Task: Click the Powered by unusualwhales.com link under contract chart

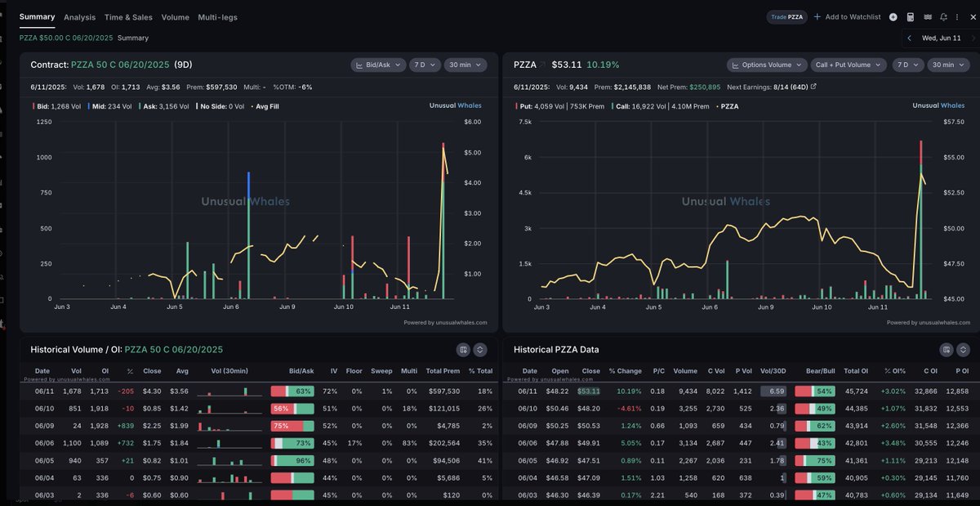Action: [445, 322]
